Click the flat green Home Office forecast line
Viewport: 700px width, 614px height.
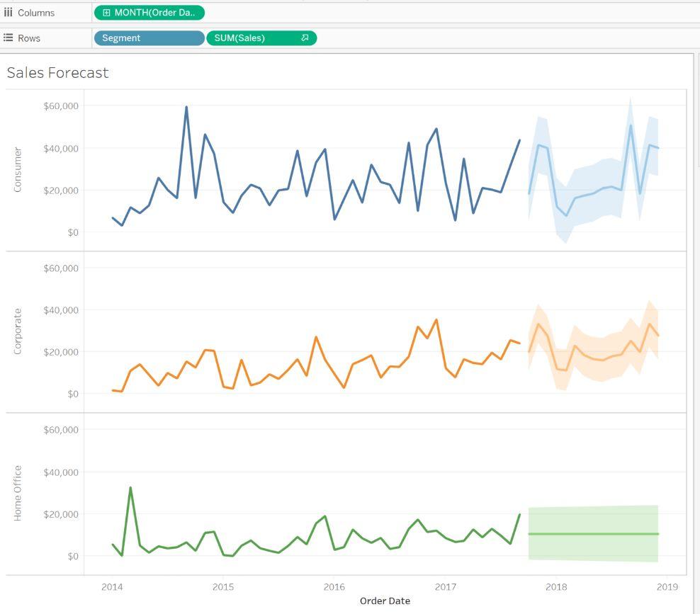point(594,534)
